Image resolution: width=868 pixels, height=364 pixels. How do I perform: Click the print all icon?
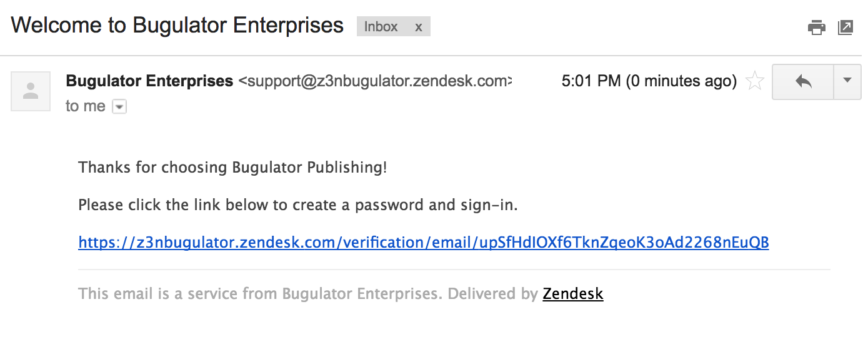point(816,27)
